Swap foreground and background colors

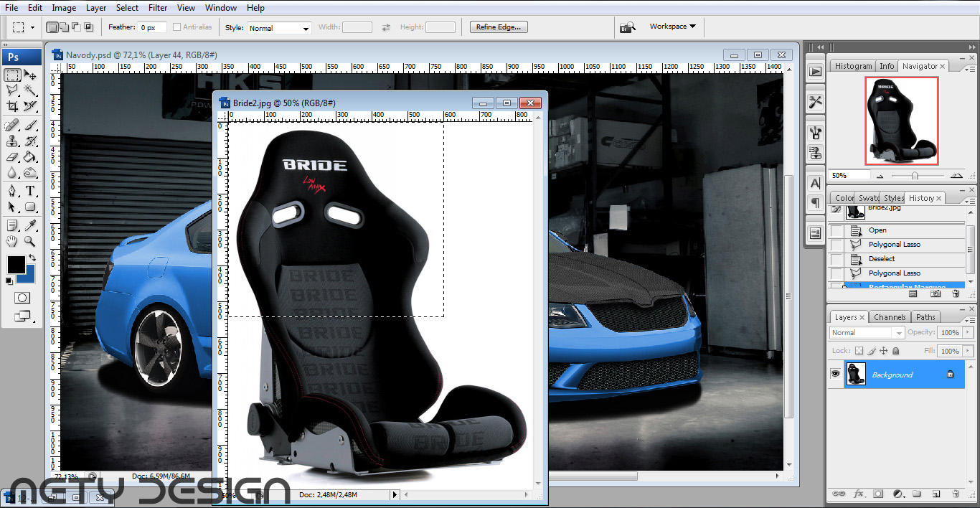(32, 258)
